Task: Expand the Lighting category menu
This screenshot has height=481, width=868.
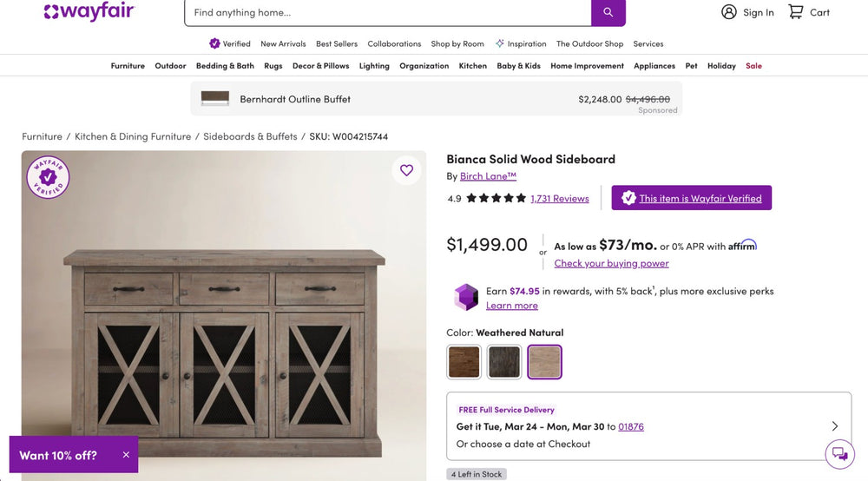Action: (374, 66)
